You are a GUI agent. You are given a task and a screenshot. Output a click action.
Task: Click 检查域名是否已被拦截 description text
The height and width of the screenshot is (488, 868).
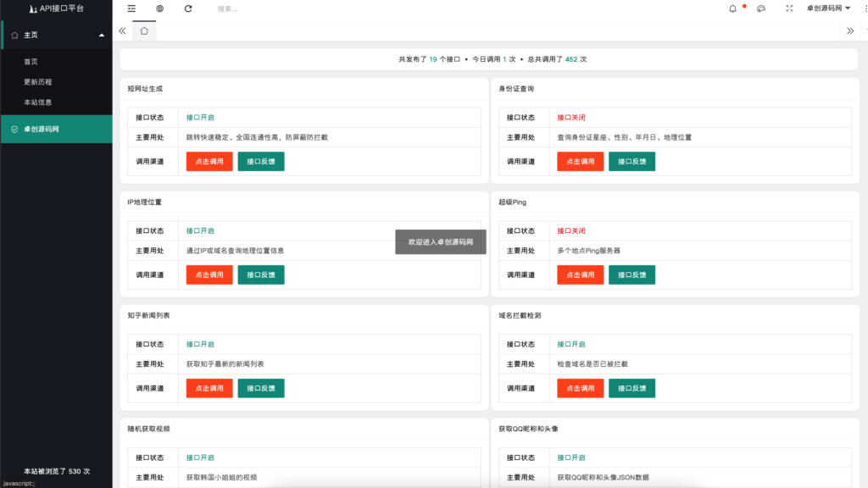point(593,364)
